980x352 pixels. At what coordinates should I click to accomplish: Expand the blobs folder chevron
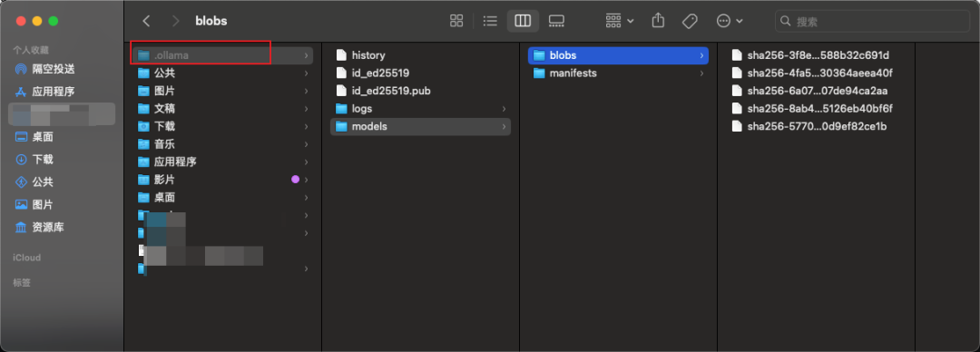tap(701, 55)
